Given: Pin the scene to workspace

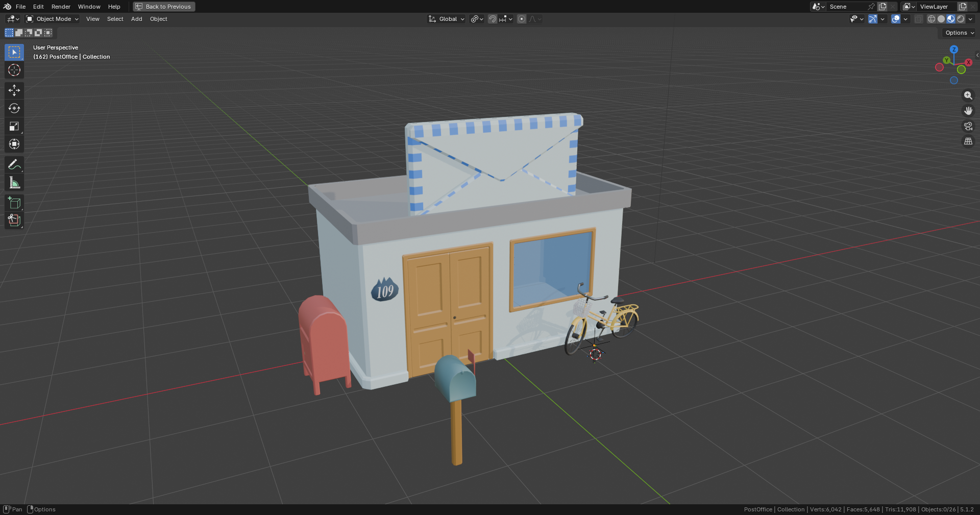Looking at the screenshot, I should click(871, 7).
